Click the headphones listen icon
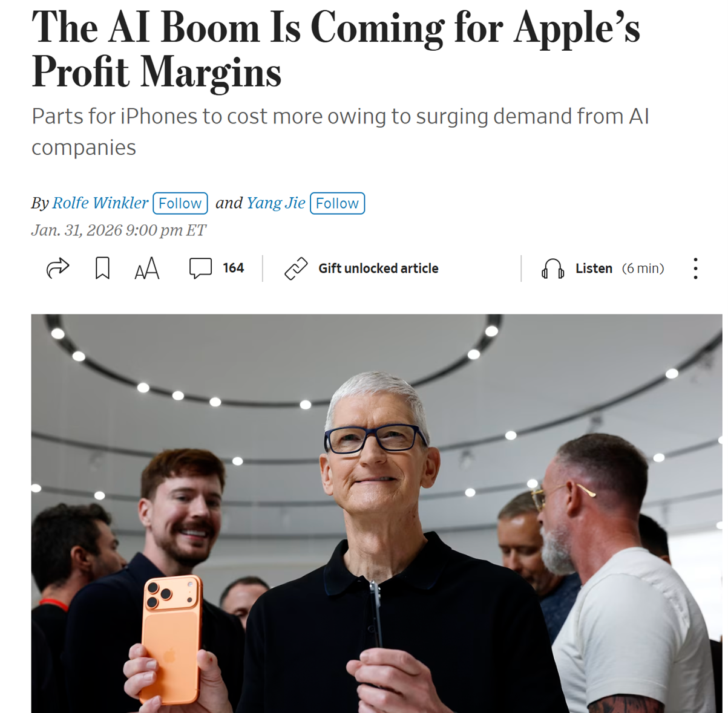 tap(553, 269)
